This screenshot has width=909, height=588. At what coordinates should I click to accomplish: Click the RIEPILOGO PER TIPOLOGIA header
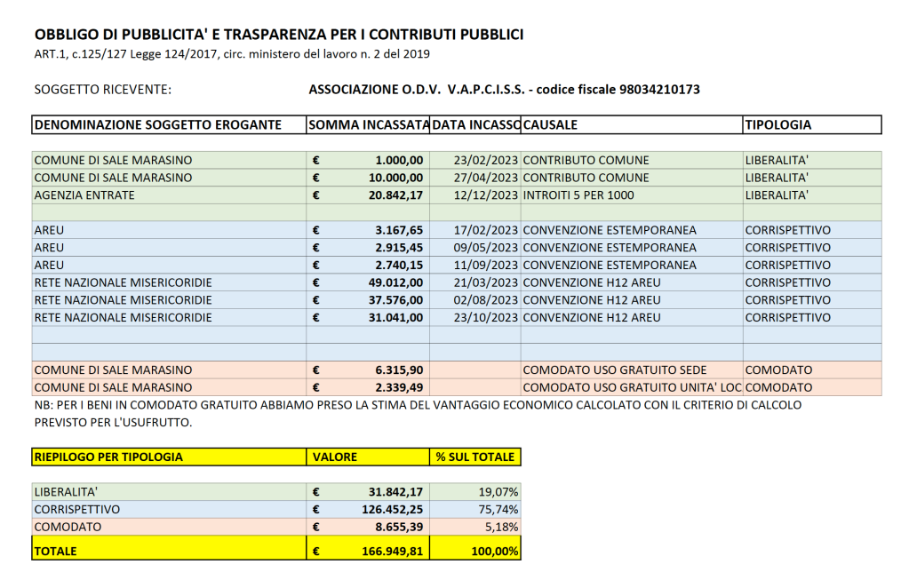click(x=108, y=457)
